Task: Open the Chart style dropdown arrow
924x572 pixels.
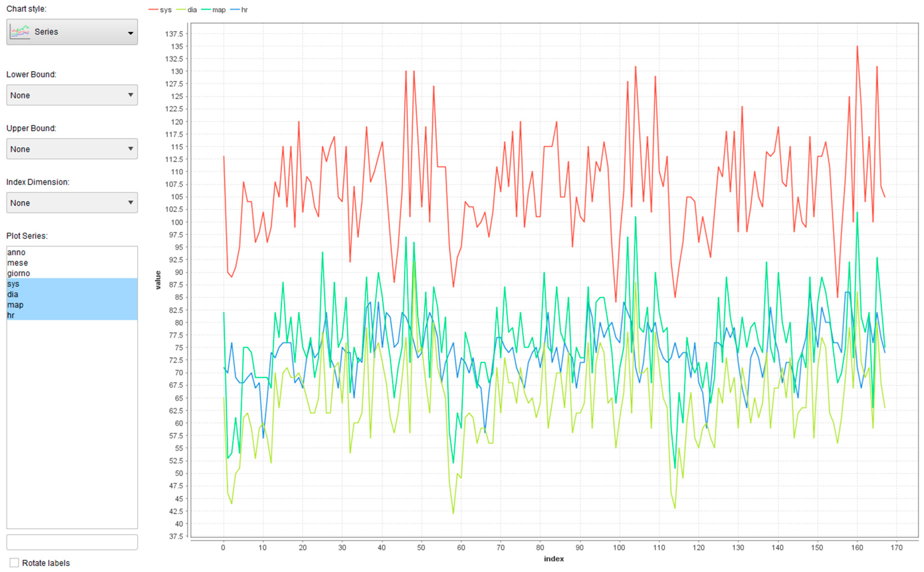Action: click(x=130, y=33)
